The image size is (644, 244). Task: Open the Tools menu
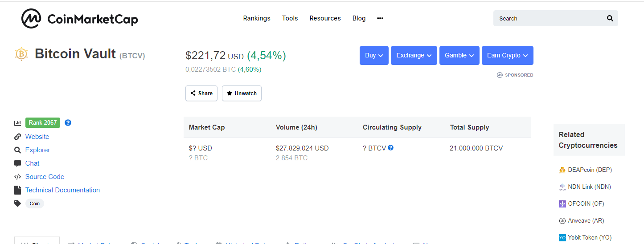pos(290,18)
